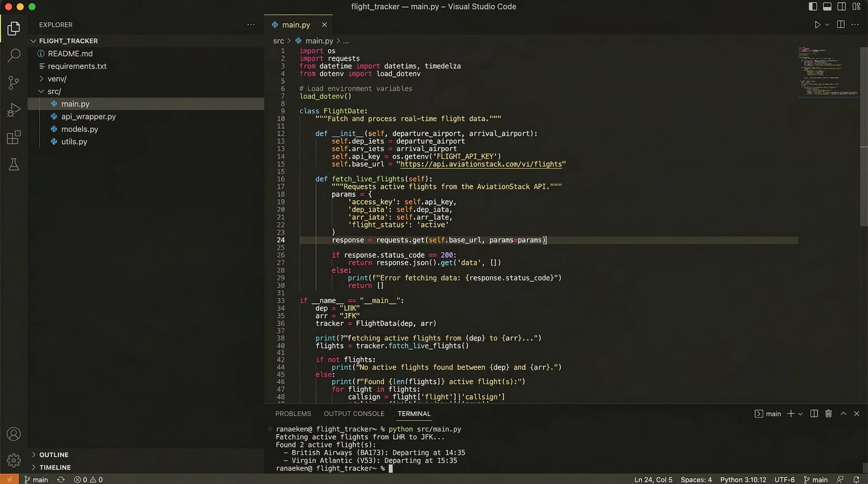Open the Source Control view
Image resolution: width=868 pixels, height=484 pixels.
click(x=14, y=82)
